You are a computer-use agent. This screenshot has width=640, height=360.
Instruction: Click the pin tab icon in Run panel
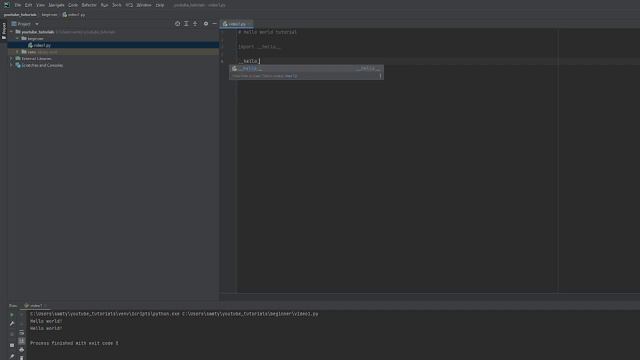(12, 357)
